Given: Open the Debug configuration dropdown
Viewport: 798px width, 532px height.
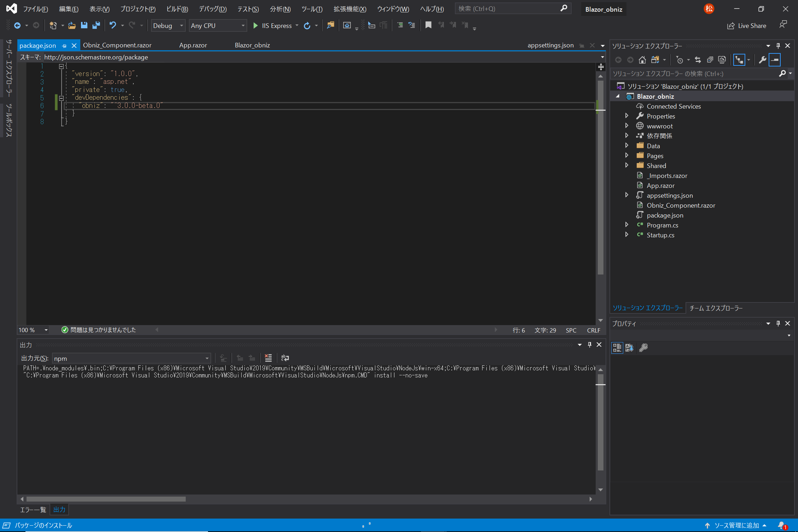Looking at the screenshot, I should [x=168, y=25].
